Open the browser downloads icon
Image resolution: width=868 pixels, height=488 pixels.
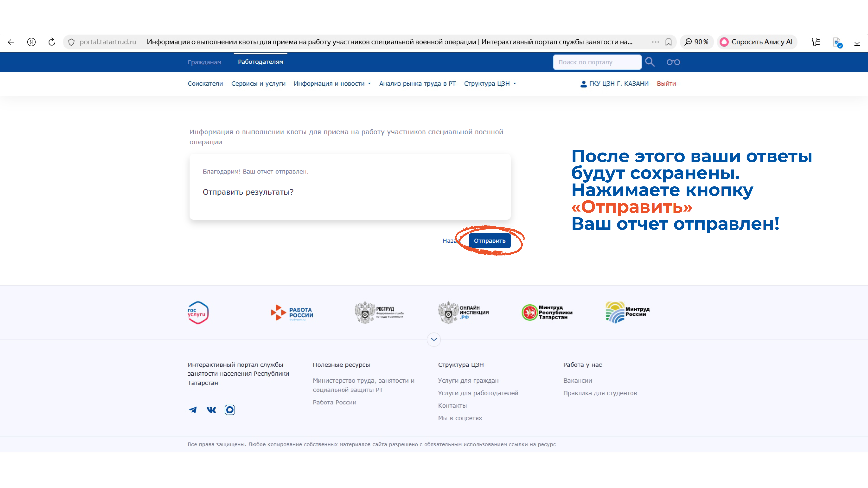857,42
